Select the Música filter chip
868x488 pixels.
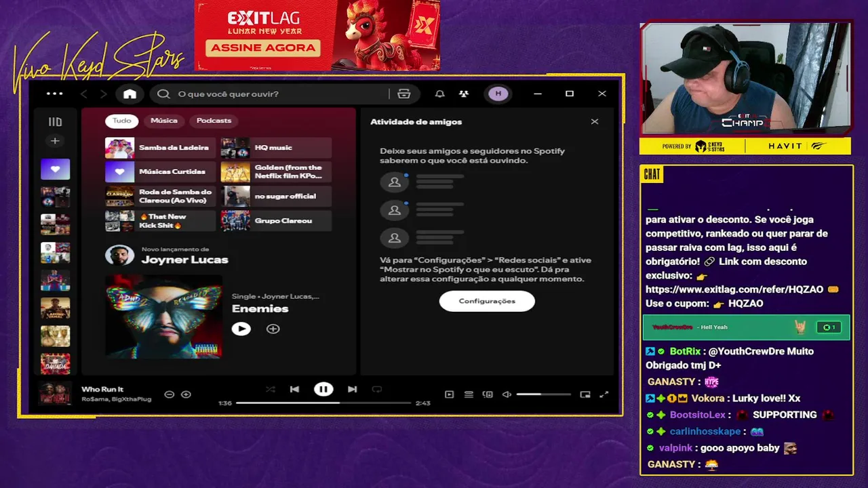coord(164,121)
